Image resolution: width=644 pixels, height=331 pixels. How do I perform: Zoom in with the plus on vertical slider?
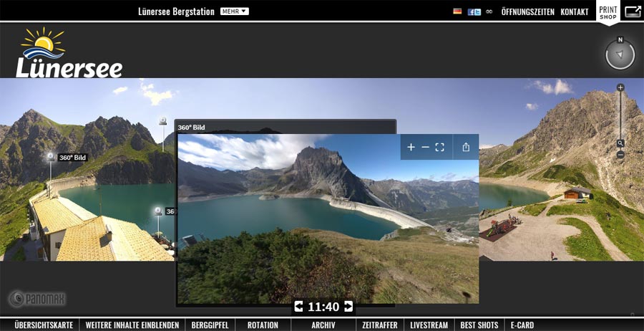point(620,87)
